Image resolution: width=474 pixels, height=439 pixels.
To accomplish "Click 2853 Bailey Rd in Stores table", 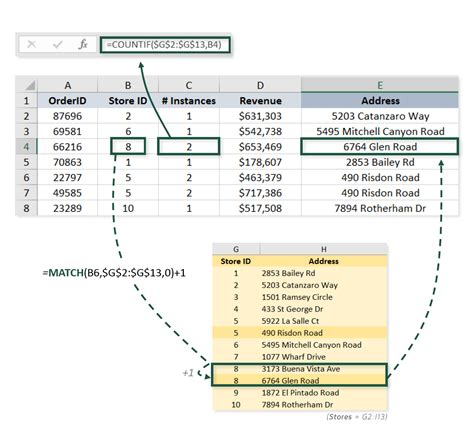I will pos(288,273).
